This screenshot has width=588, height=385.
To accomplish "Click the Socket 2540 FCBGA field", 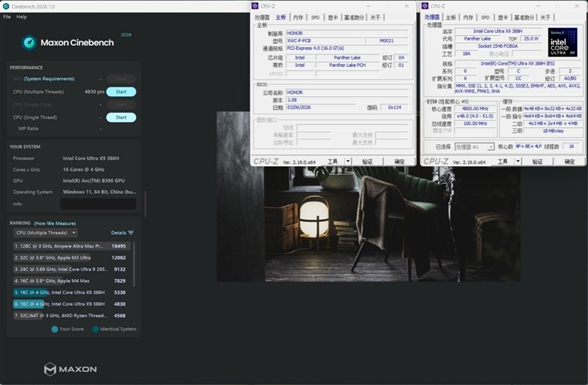I will tap(498, 46).
